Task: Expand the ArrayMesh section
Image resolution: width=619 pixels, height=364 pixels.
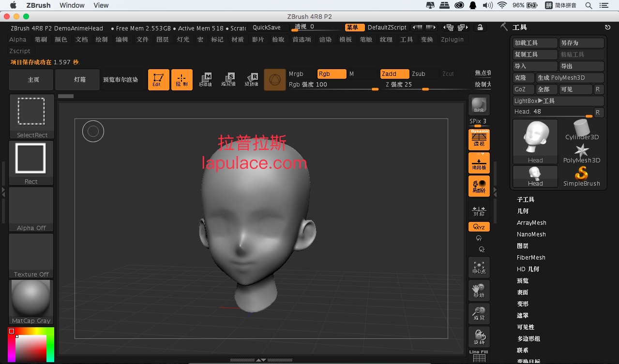Action: click(x=531, y=223)
